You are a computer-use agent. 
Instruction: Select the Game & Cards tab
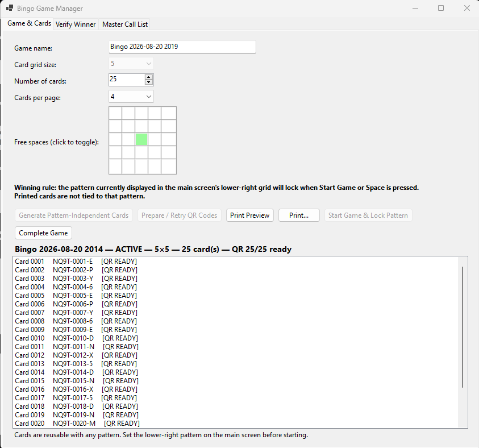pos(29,23)
